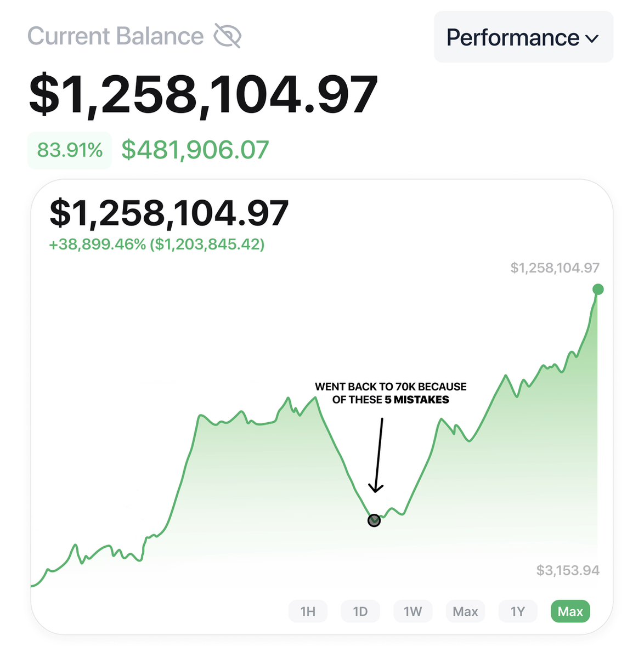Click the Current Balance label
This screenshot has width=644, height=658.
click(x=116, y=36)
